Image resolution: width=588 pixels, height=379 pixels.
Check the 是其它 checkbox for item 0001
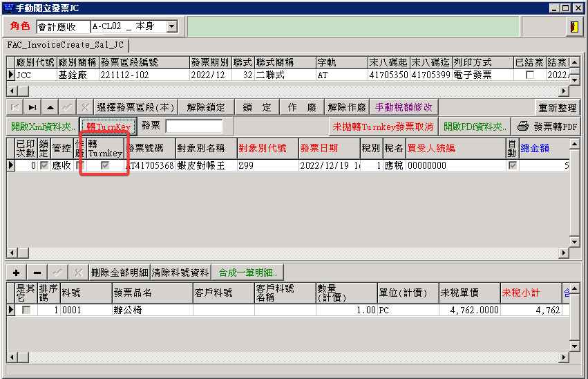[x=27, y=311]
